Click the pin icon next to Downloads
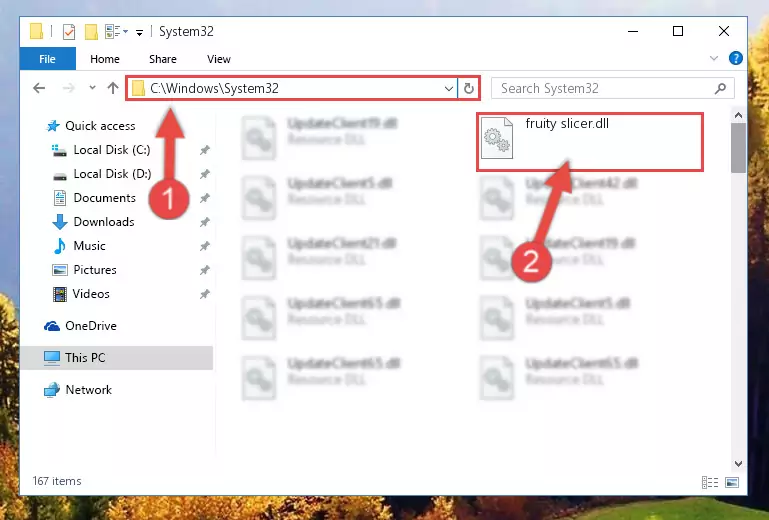Image resolution: width=769 pixels, height=520 pixels. point(205,222)
